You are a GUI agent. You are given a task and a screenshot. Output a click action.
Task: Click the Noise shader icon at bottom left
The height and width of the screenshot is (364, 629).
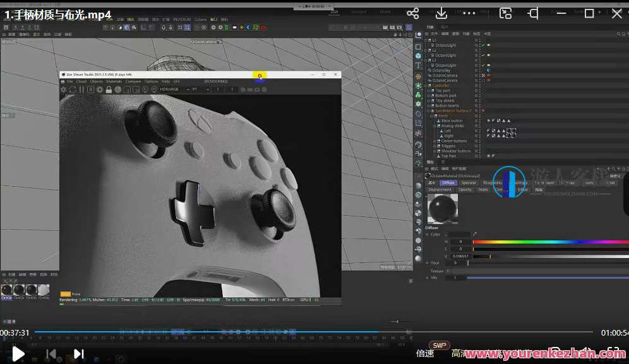click(x=65, y=293)
